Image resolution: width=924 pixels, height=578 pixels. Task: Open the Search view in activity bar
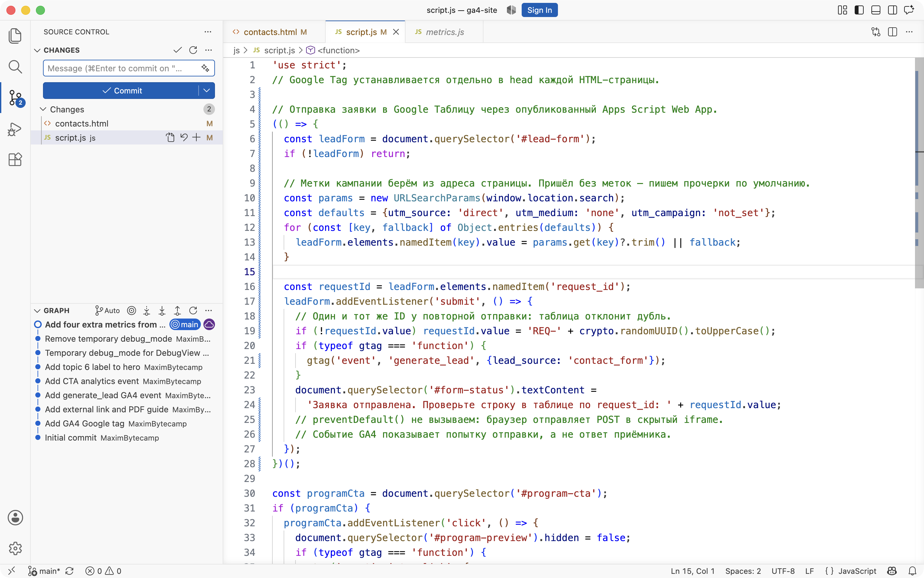[15, 66]
